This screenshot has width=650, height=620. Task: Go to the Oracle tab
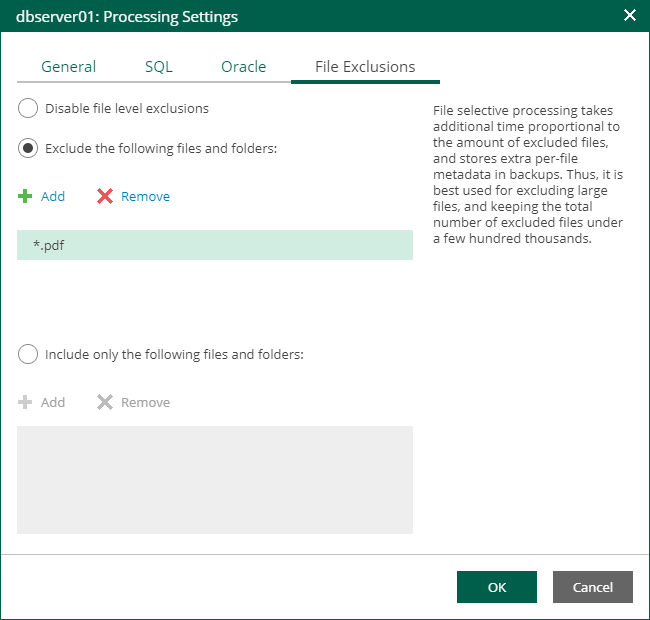[243, 67]
